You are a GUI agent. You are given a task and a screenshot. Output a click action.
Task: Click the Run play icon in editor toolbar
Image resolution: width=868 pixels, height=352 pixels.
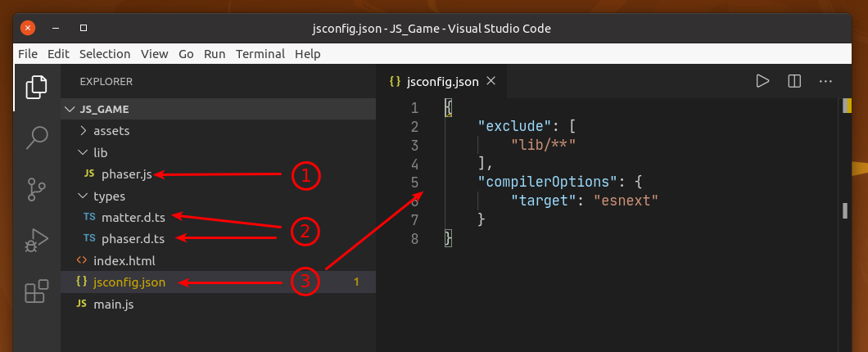[762, 81]
